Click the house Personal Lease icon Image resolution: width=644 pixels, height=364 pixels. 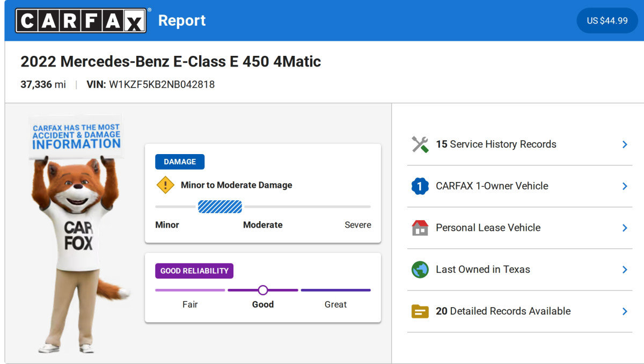pyautogui.click(x=420, y=228)
